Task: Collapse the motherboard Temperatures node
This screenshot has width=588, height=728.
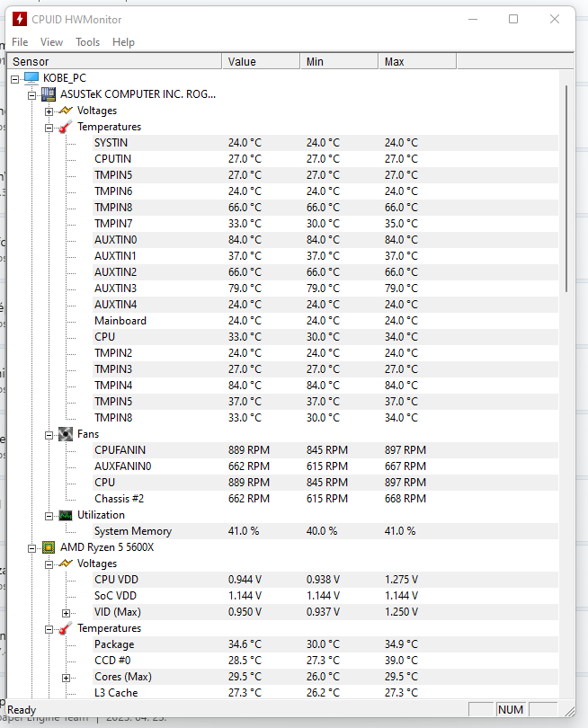Action: tap(49, 129)
